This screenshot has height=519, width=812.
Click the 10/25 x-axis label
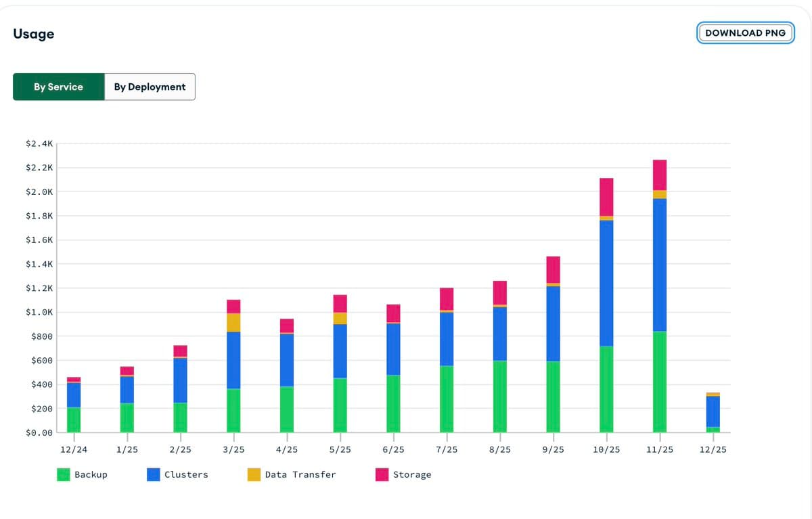coord(606,449)
